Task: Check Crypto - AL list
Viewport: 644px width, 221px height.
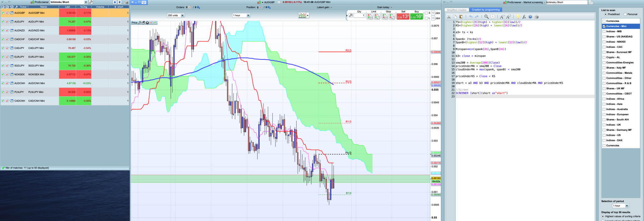Action: 604,58
